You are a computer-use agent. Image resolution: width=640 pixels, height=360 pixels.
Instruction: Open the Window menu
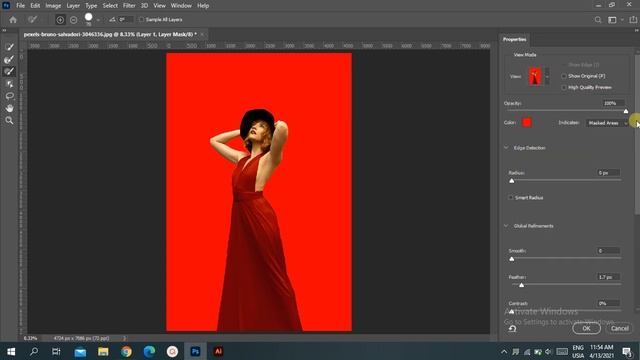(181, 6)
